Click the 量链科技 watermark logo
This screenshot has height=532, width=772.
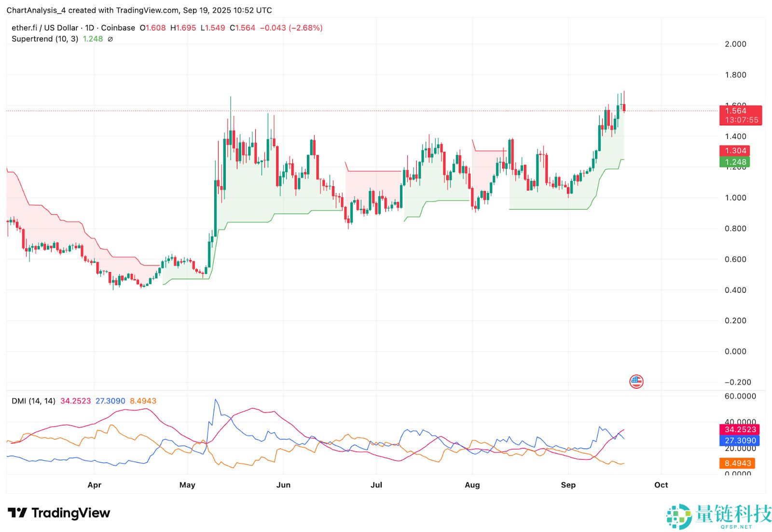point(719,516)
